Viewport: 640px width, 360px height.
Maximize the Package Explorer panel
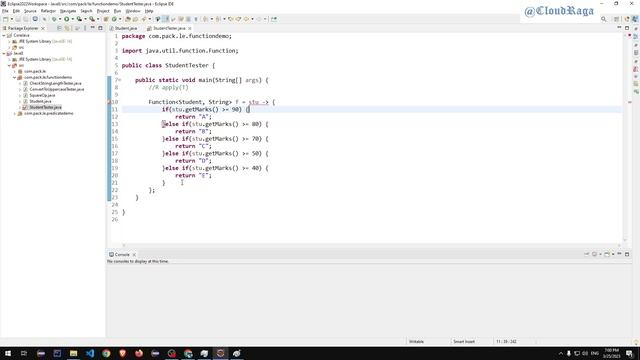(100, 28)
